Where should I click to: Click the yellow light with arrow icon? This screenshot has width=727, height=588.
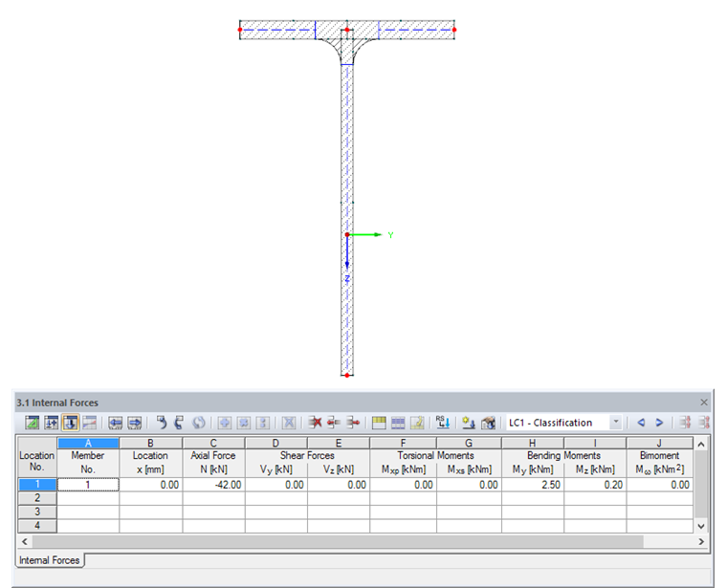[x=469, y=423]
